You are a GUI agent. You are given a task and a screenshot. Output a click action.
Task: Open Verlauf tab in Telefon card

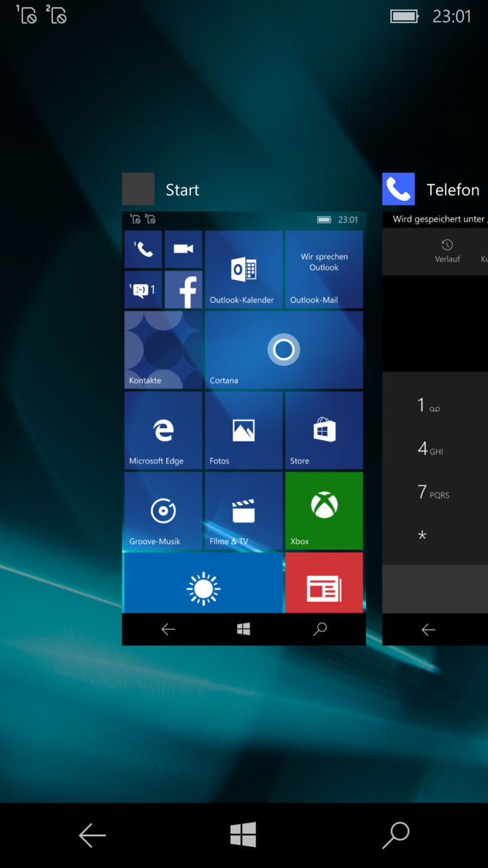(x=448, y=251)
